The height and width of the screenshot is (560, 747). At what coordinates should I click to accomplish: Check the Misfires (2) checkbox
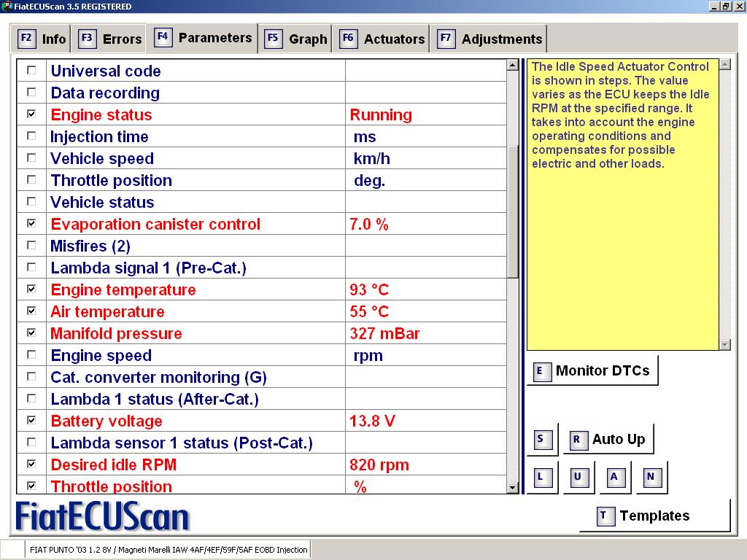[x=31, y=245]
